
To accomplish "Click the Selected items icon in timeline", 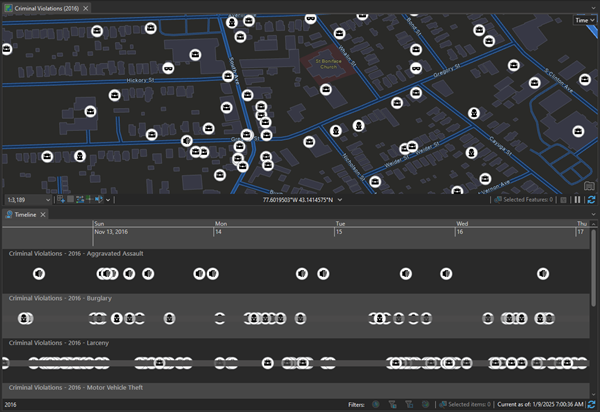I will click(x=442, y=404).
